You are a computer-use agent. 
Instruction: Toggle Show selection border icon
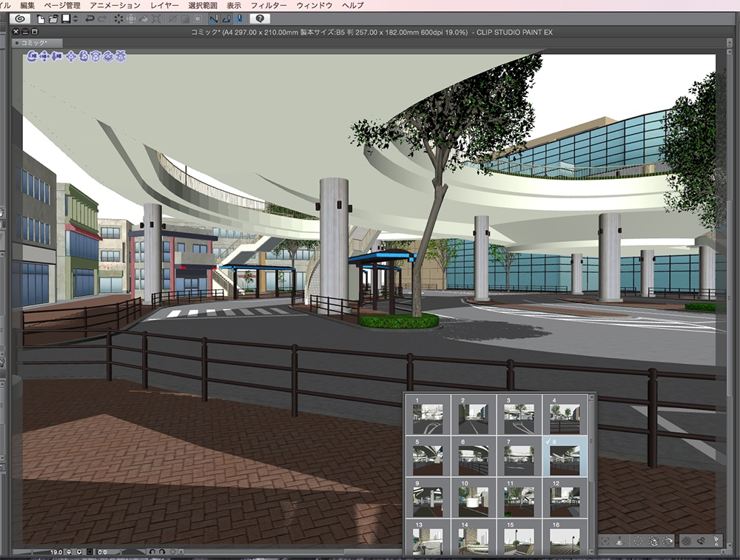[186, 19]
